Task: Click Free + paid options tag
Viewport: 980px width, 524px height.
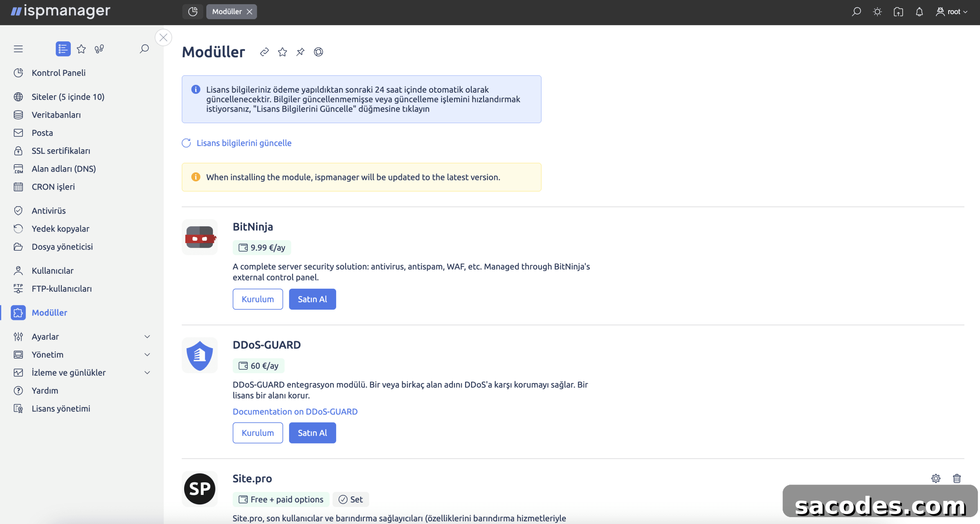Action: tap(281, 499)
